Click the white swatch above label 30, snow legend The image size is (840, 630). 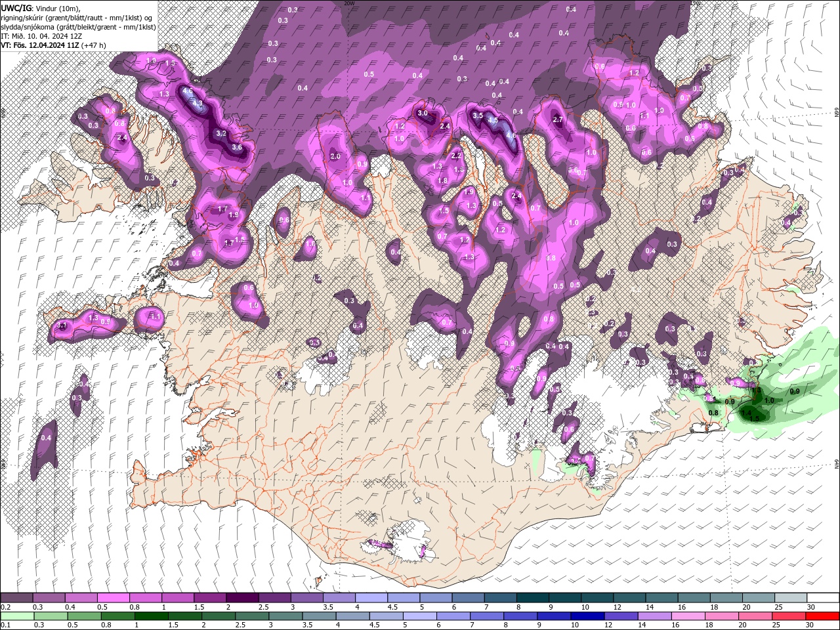tap(822, 598)
